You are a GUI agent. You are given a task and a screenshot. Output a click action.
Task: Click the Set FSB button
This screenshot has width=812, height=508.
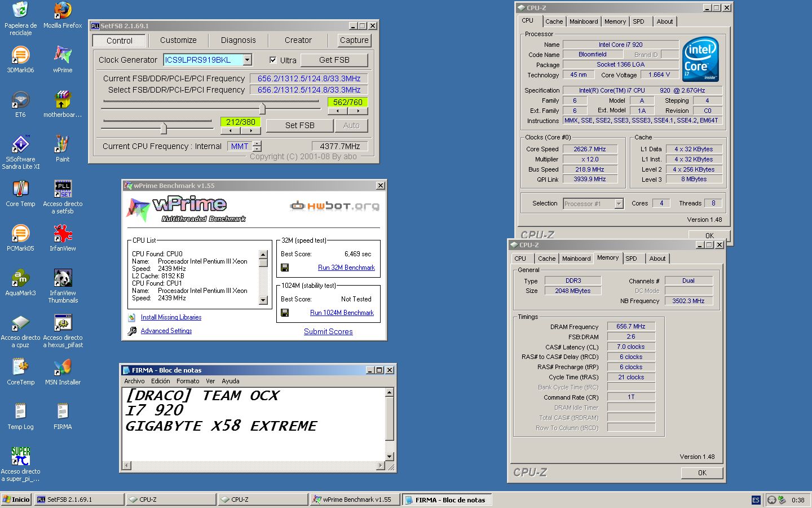coord(300,125)
